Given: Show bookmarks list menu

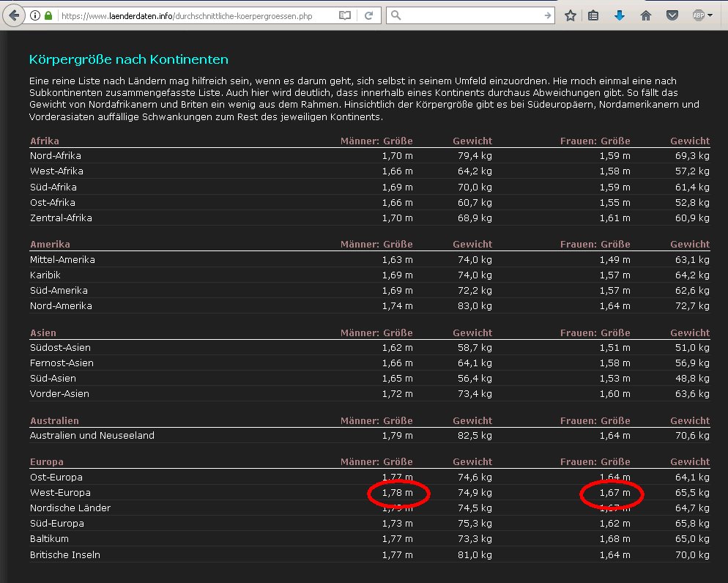Looking at the screenshot, I should click(x=594, y=15).
